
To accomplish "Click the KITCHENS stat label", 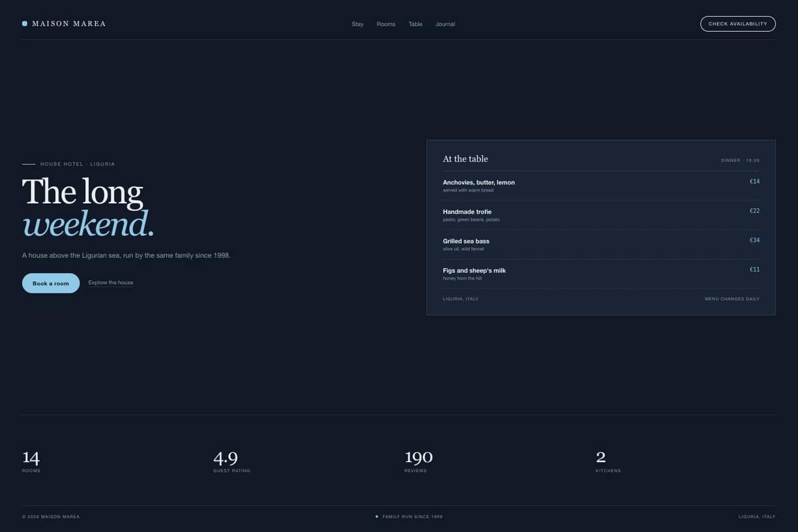I will 608,470.
